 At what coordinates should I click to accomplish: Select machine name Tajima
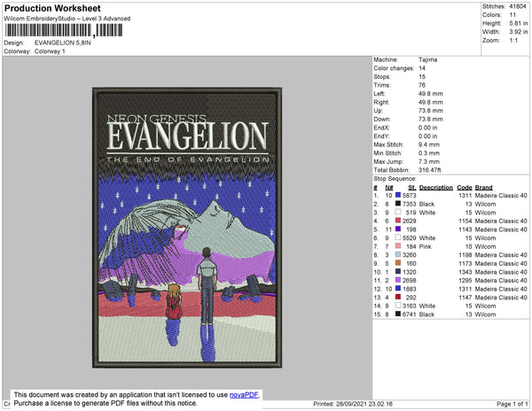tap(428, 59)
